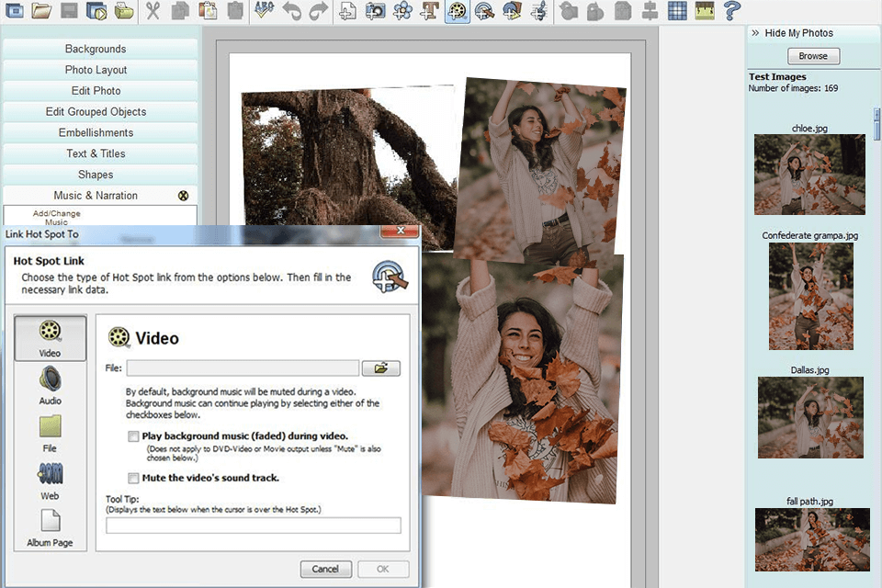Click the Redo arrow icon

pos(319,10)
